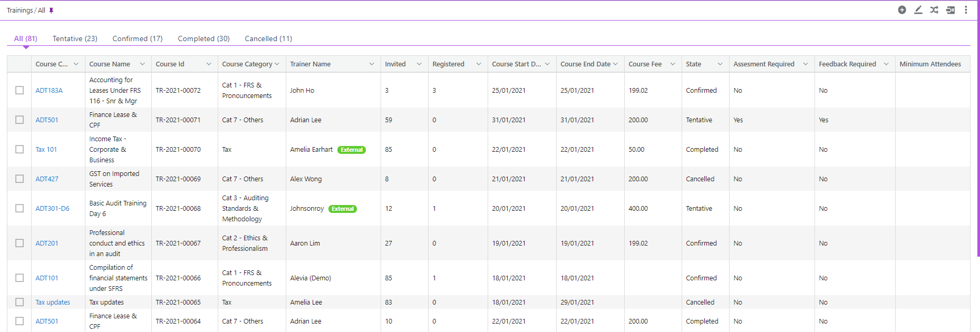This screenshot has height=332, width=980.
Task: Tick the checkbox for course ADT183A
Action: tap(20, 90)
